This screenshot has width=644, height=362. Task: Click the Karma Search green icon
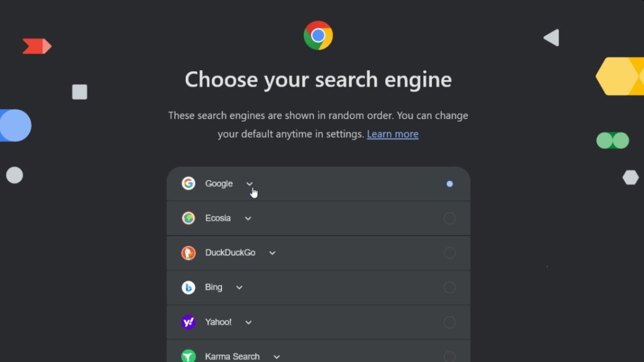(189, 356)
